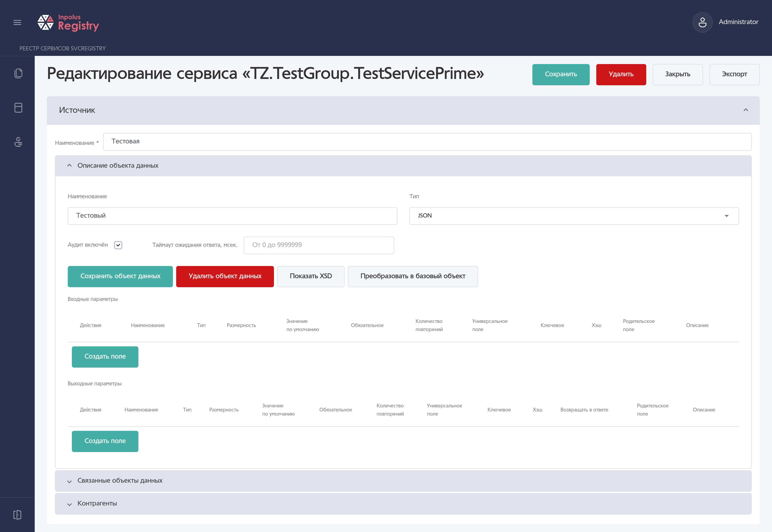Viewport: 772px width, 532px height.
Task: Click the Показать XSD button
Action: pos(310,276)
